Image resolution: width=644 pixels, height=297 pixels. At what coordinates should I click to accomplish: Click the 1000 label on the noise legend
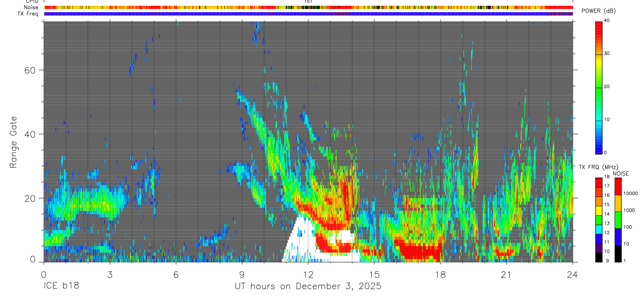point(629,210)
